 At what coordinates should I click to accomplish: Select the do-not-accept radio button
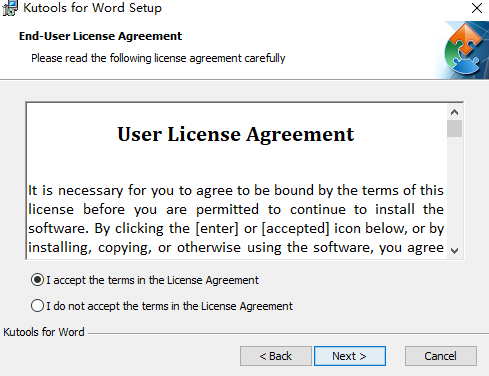pyautogui.click(x=37, y=306)
